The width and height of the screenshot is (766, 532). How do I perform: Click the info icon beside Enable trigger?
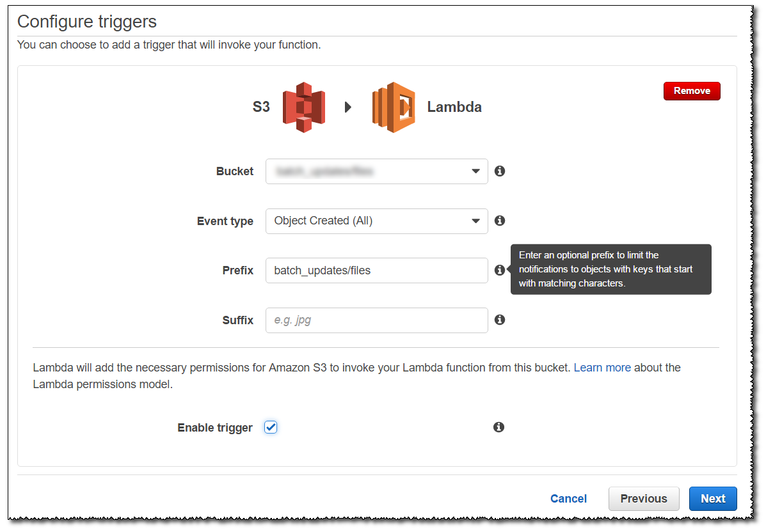click(x=499, y=427)
